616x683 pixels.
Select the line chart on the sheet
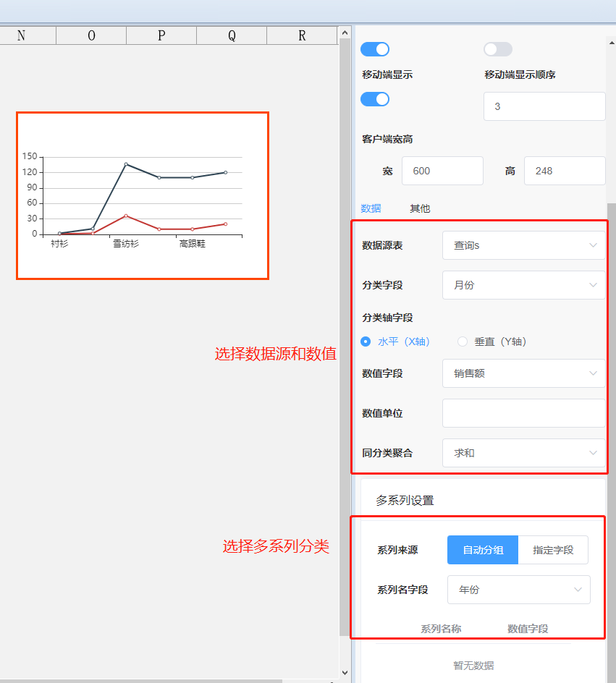tap(143, 195)
